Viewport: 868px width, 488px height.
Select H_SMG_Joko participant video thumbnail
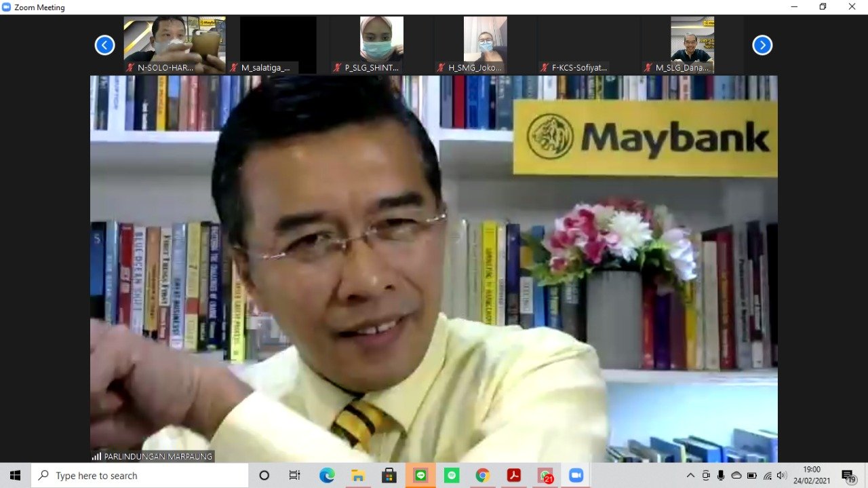(x=485, y=45)
